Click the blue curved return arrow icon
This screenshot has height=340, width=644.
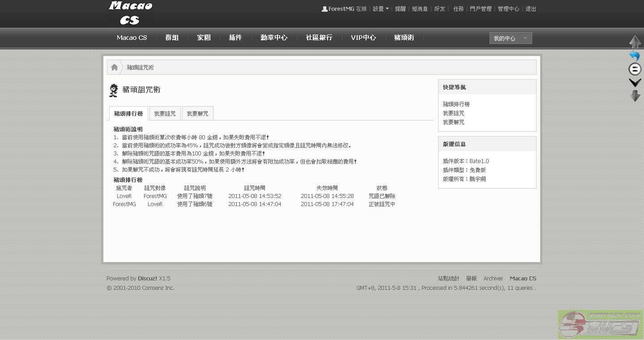(x=635, y=56)
